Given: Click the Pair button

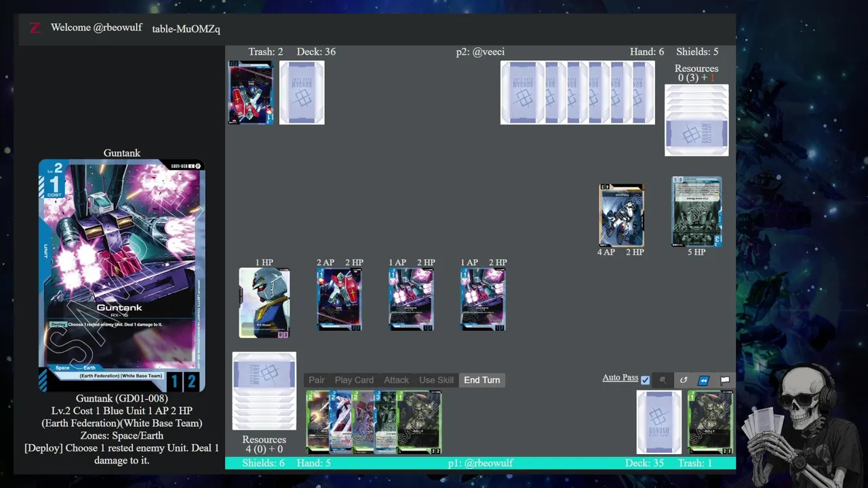Looking at the screenshot, I should (317, 380).
